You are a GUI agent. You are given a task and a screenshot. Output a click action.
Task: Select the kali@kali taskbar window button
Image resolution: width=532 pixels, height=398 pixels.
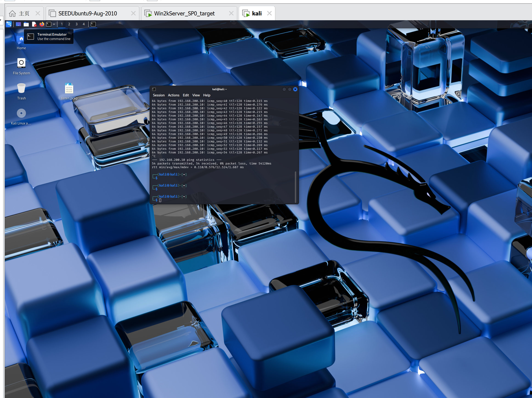coord(93,24)
